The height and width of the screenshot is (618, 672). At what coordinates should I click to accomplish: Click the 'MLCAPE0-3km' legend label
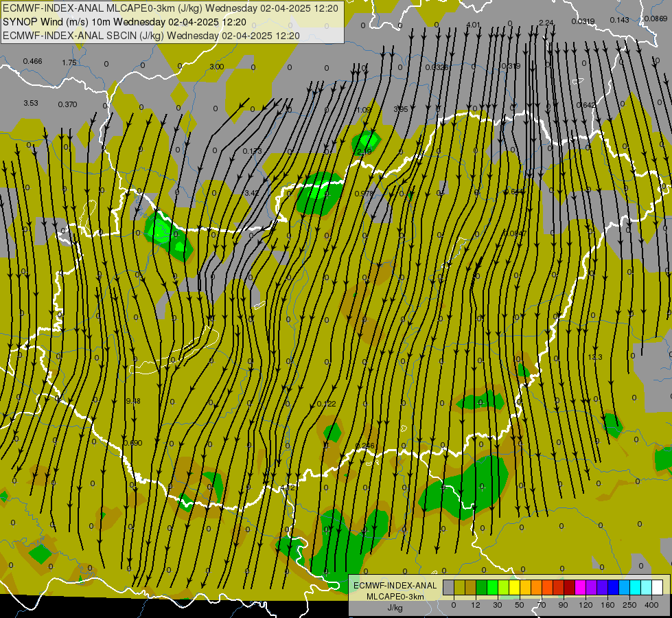point(395,597)
